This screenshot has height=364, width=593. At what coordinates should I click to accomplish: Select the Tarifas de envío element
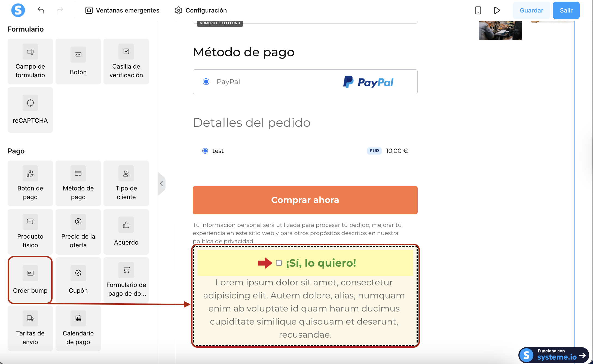coord(30,328)
